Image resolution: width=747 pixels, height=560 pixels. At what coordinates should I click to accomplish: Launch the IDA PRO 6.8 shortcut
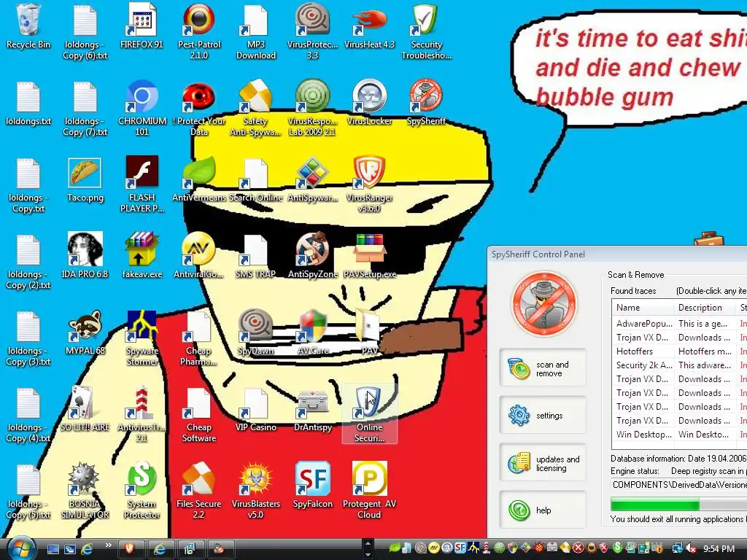tap(85, 256)
